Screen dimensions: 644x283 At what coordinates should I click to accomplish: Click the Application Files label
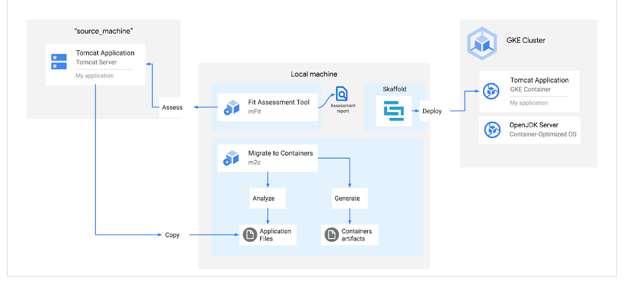point(275,235)
